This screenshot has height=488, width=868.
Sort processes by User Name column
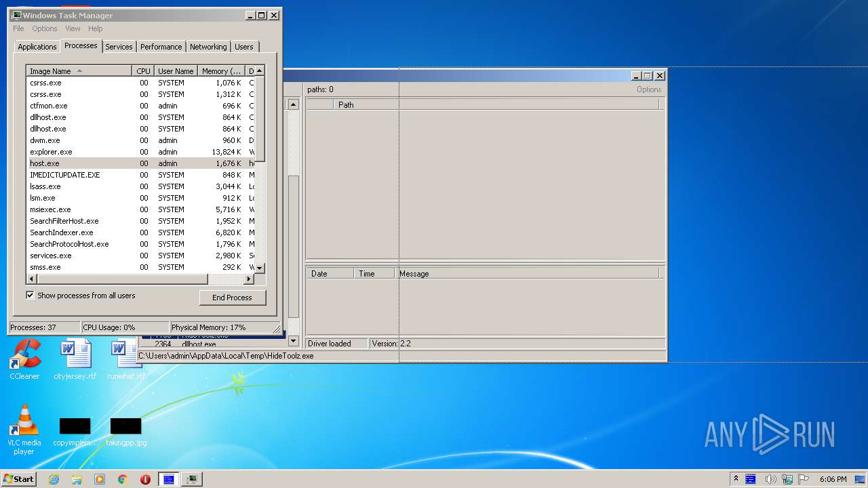(x=176, y=71)
